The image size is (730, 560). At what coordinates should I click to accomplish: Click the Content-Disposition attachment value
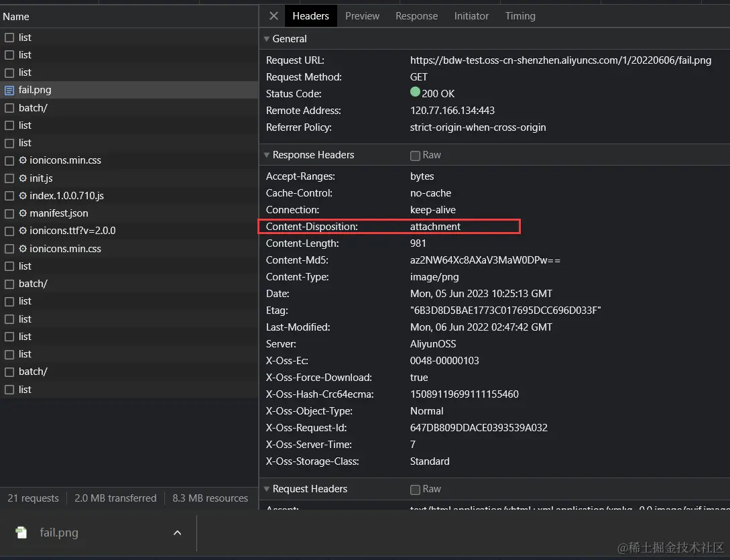coord(435,227)
